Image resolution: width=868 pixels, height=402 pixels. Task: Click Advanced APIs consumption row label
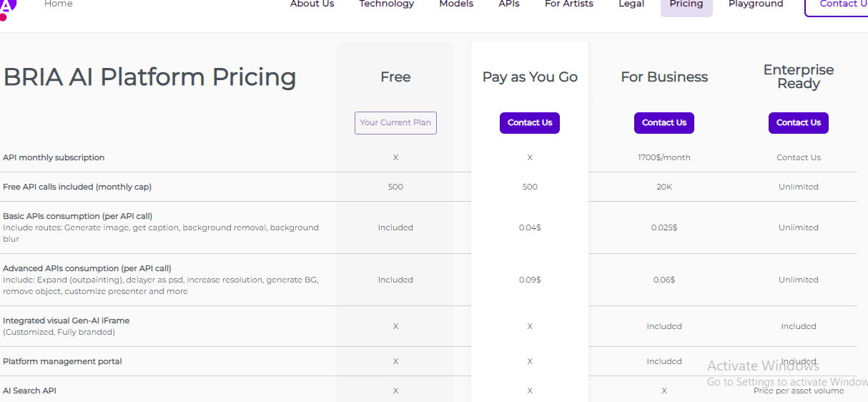pyautogui.click(x=87, y=268)
